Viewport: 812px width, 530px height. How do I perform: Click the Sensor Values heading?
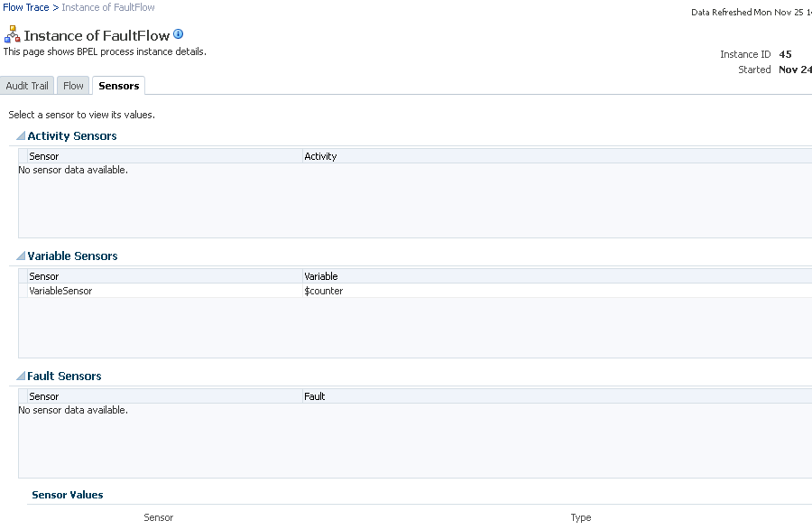(x=68, y=495)
